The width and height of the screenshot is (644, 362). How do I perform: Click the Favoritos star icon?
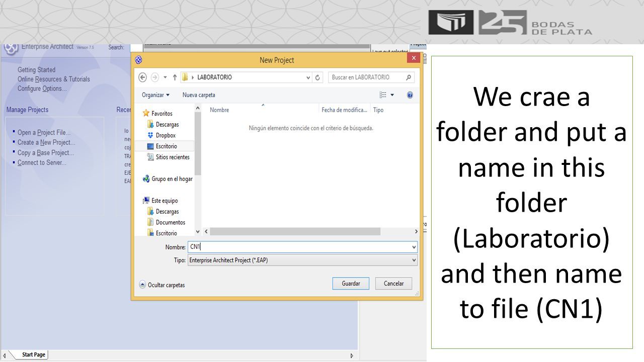click(x=146, y=113)
